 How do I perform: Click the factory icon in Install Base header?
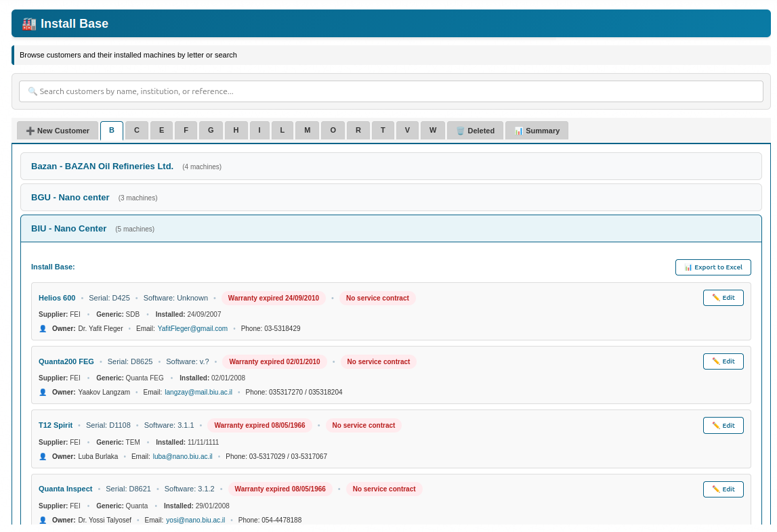(x=29, y=24)
